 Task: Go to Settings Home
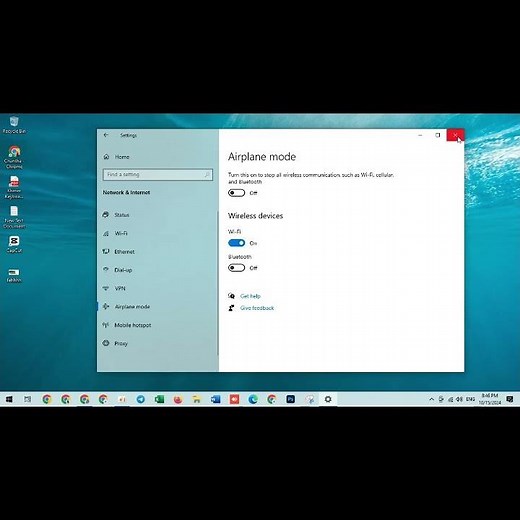[x=116, y=157]
